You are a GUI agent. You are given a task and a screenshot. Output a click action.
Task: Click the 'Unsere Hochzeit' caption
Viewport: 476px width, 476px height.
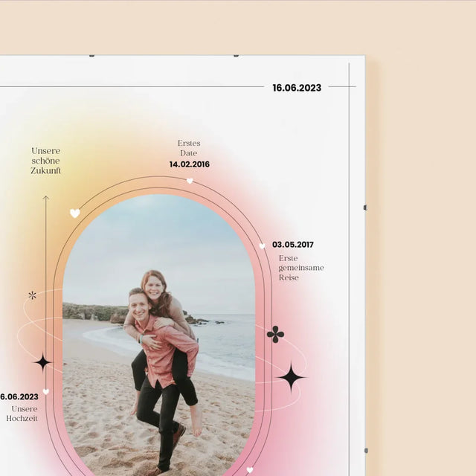22,414
